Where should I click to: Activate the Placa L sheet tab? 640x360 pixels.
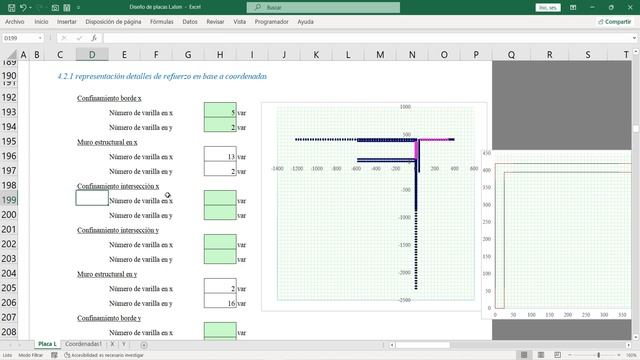(47, 344)
